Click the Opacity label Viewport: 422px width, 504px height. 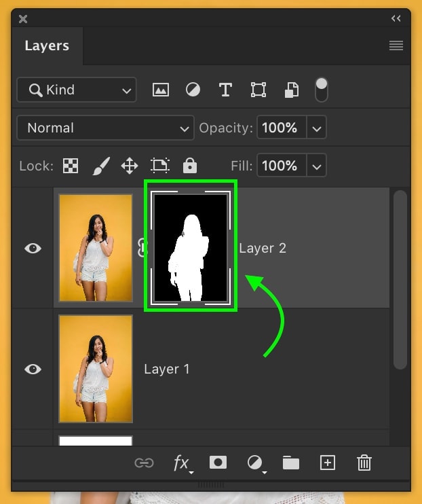point(226,128)
